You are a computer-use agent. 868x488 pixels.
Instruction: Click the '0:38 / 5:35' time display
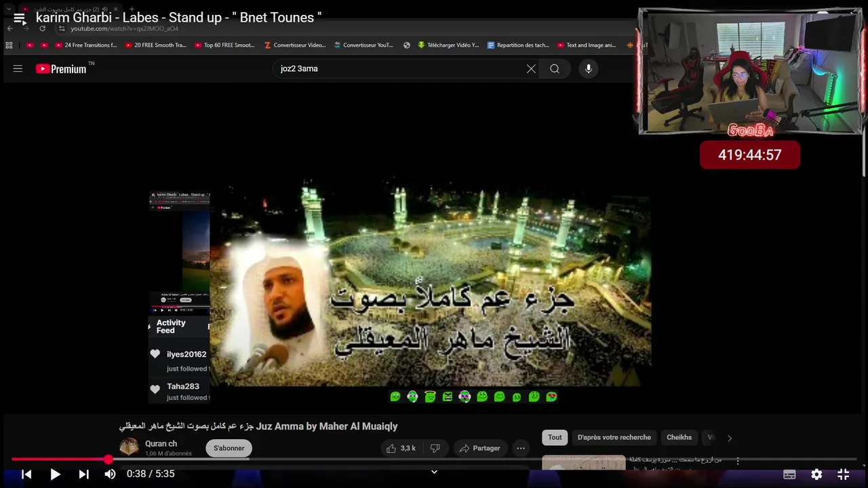[151, 474]
